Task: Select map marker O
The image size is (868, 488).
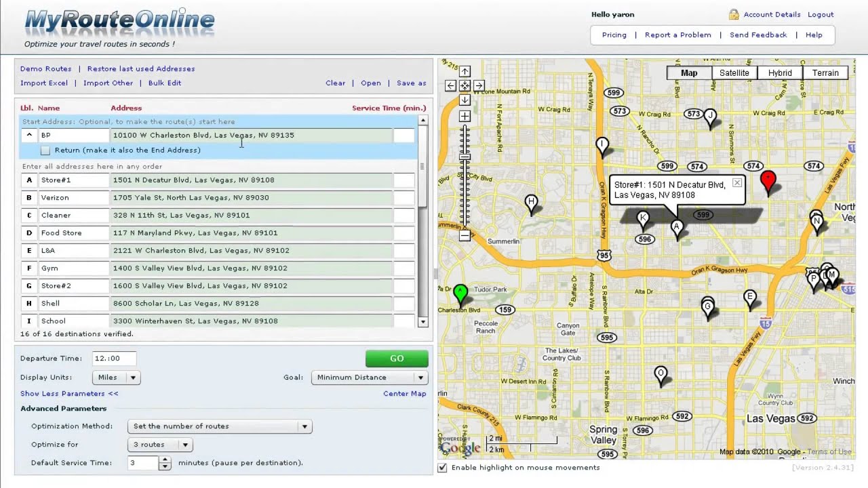Action: [660, 375]
